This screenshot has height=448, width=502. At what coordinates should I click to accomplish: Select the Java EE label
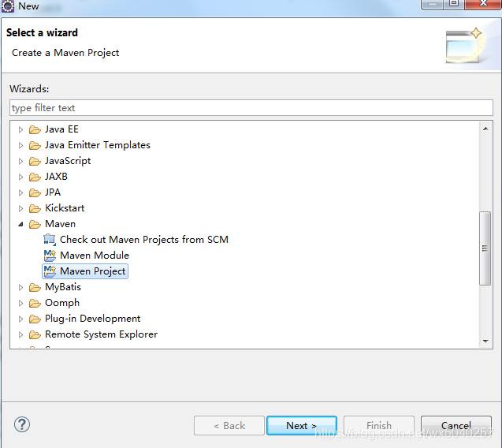click(61, 129)
